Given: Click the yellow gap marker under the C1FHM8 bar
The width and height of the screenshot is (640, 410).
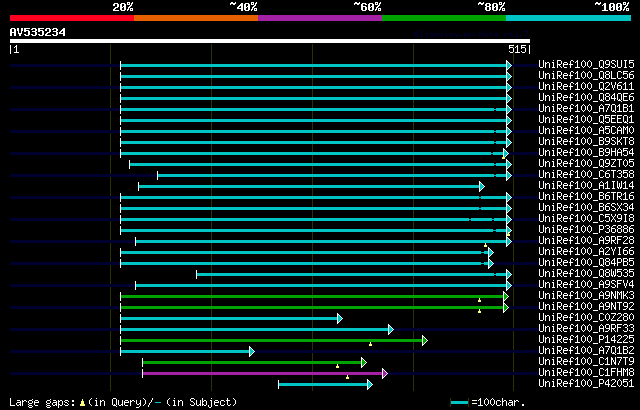Looking at the screenshot, I should pos(347,377).
